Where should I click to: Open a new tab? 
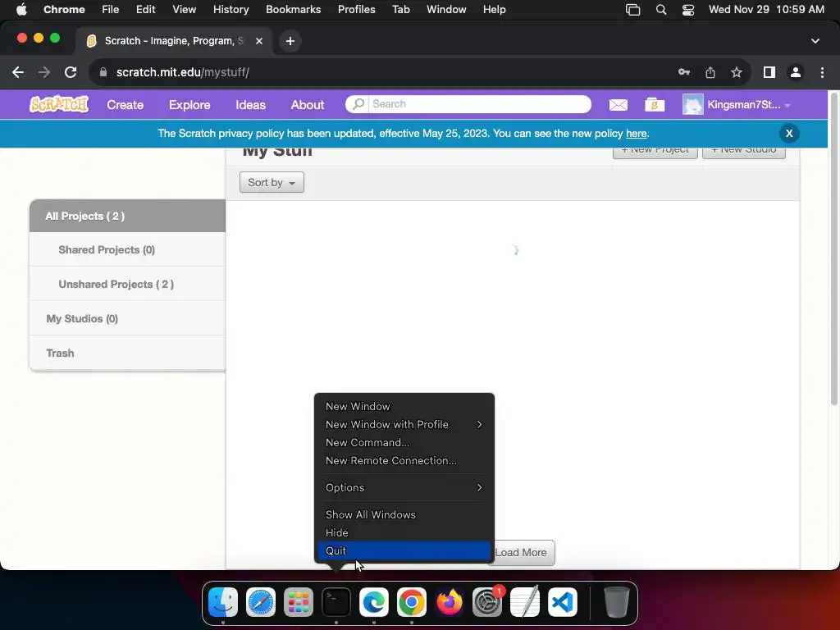click(x=290, y=41)
